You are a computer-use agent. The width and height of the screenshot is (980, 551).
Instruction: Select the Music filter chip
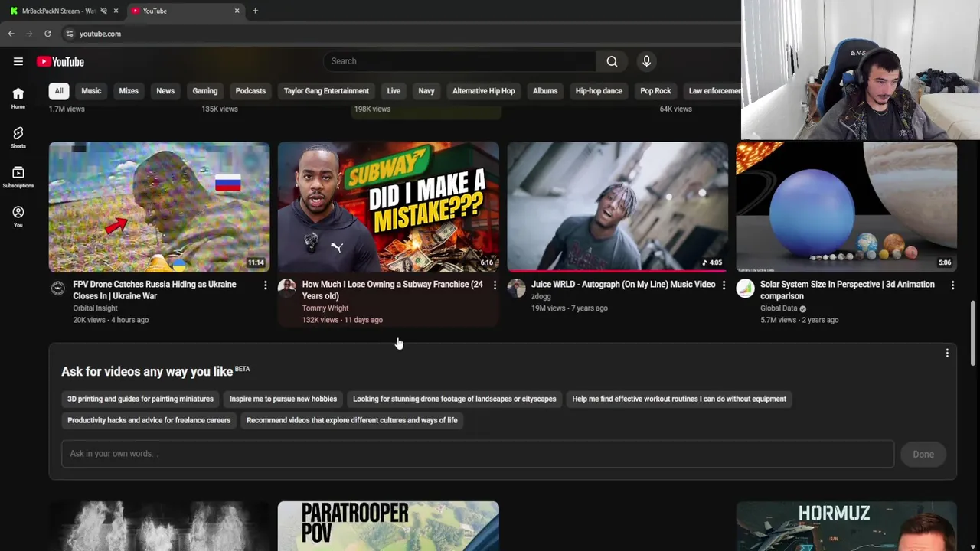coord(91,91)
